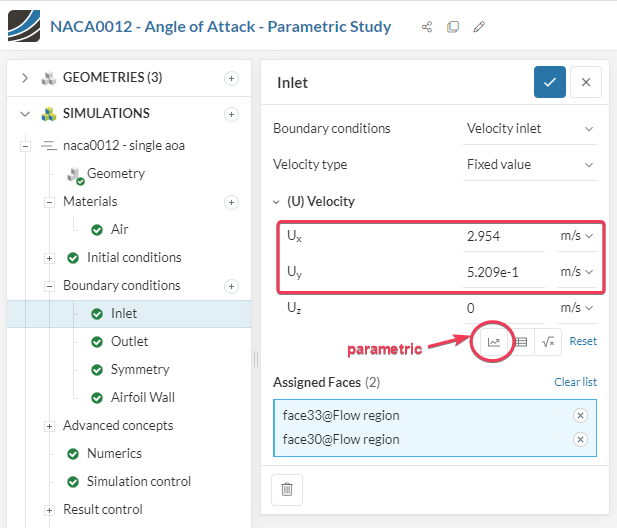Screen dimensions: 617x528
Task: Remove face30@Flow region from assigned faces
Action: pos(580,439)
